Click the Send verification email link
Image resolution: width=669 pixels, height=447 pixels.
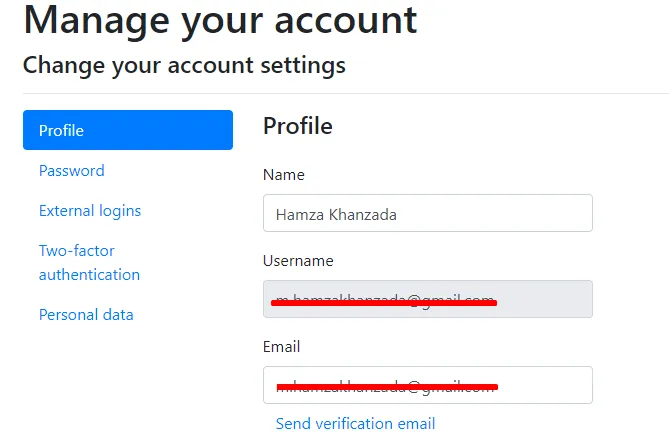(355, 424)
